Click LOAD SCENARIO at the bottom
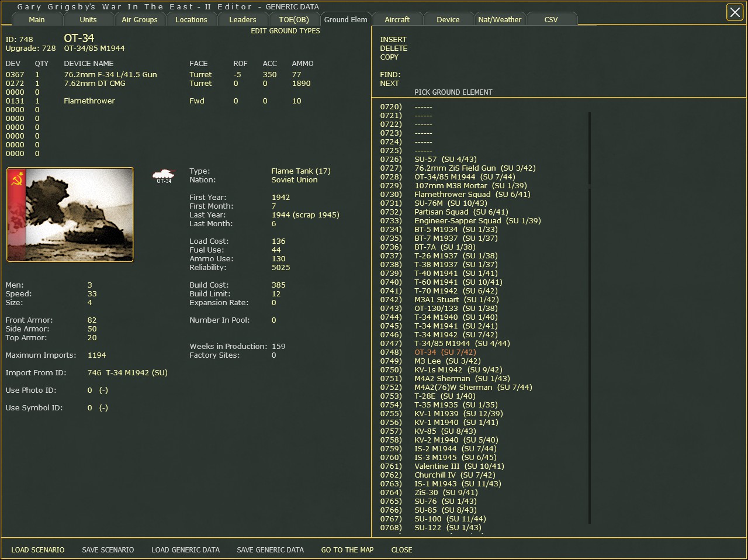The height and width of the screenshot is (560, 748). tap(38, 550)
